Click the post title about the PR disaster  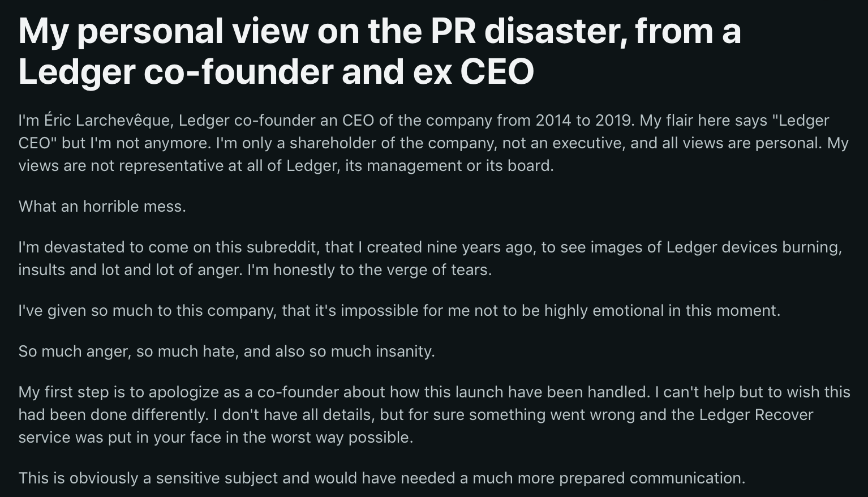click(380, 51)
